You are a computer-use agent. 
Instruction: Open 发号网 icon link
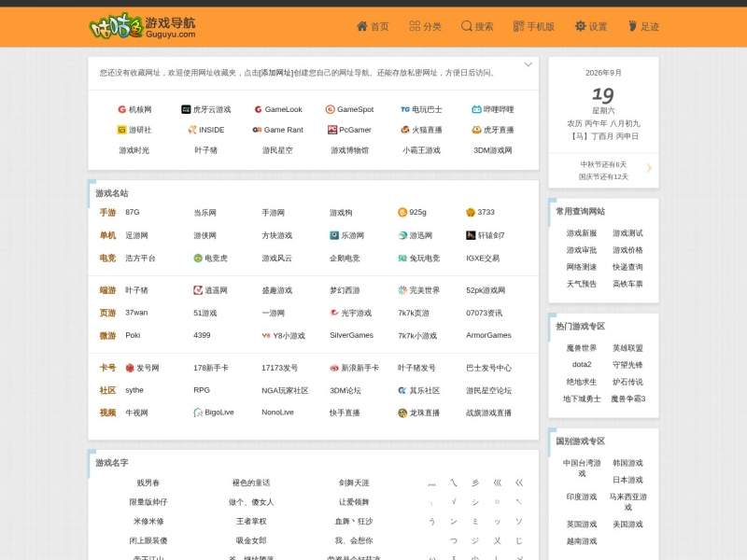pos(142,368)
